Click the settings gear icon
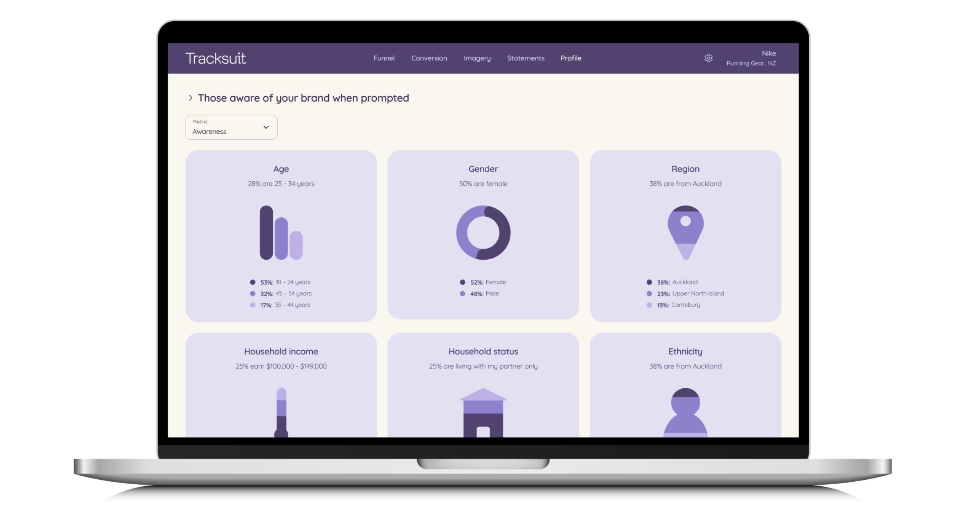Viewport: 980px width, 512px height. pyautogui.click(x=708, y=58)
